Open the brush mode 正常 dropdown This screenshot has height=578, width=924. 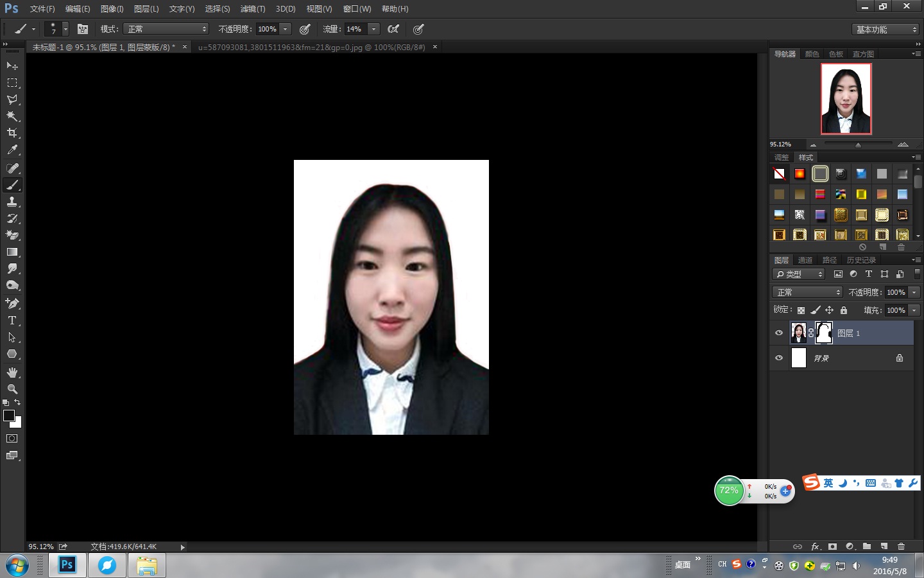click(167, 29)
